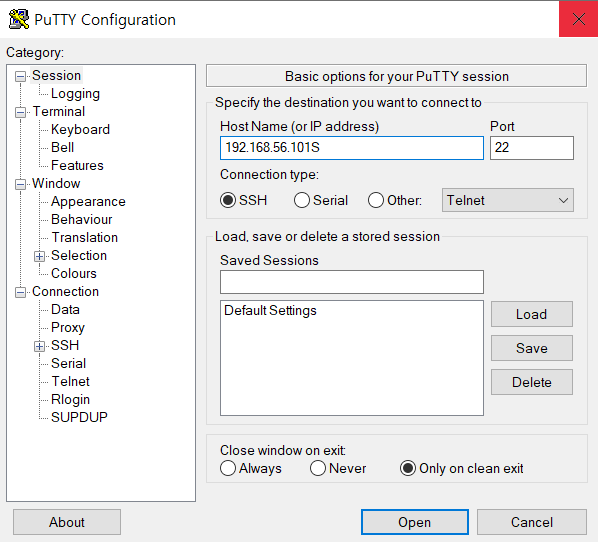Collapse the Terminal tree node
Viewport: 598px width, 542px height.
20,113
